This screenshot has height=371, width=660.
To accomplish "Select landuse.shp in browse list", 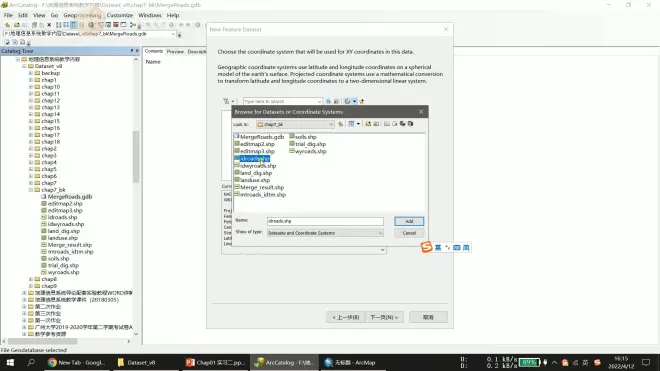I will (252, 180).
